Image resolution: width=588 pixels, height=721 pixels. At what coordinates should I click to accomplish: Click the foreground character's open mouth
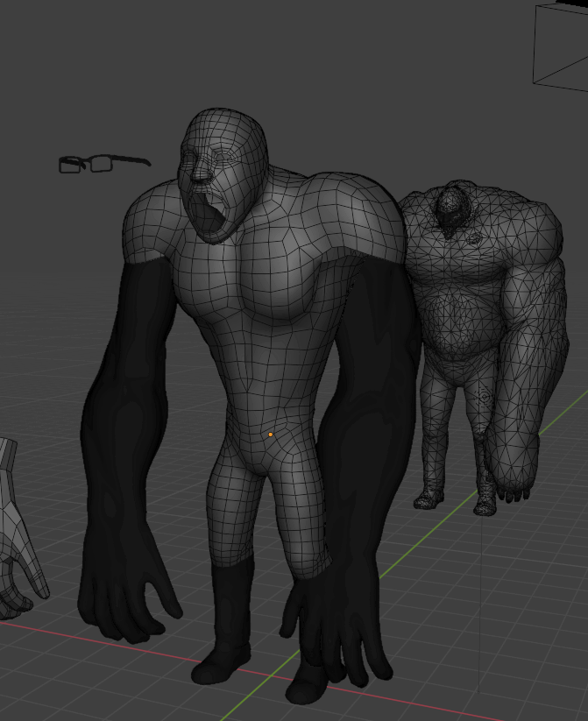210,219
